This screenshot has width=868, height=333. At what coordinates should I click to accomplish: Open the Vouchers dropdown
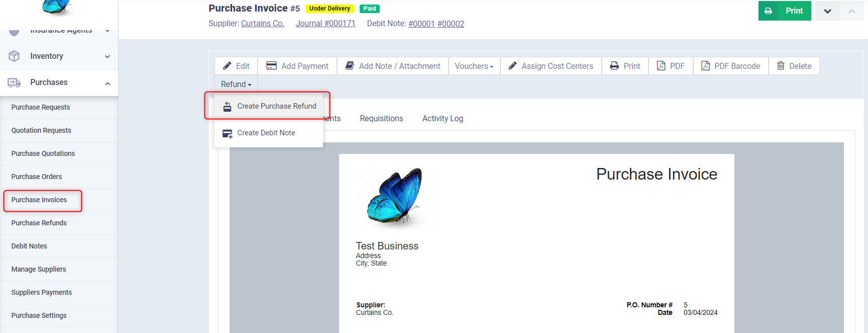474,66
